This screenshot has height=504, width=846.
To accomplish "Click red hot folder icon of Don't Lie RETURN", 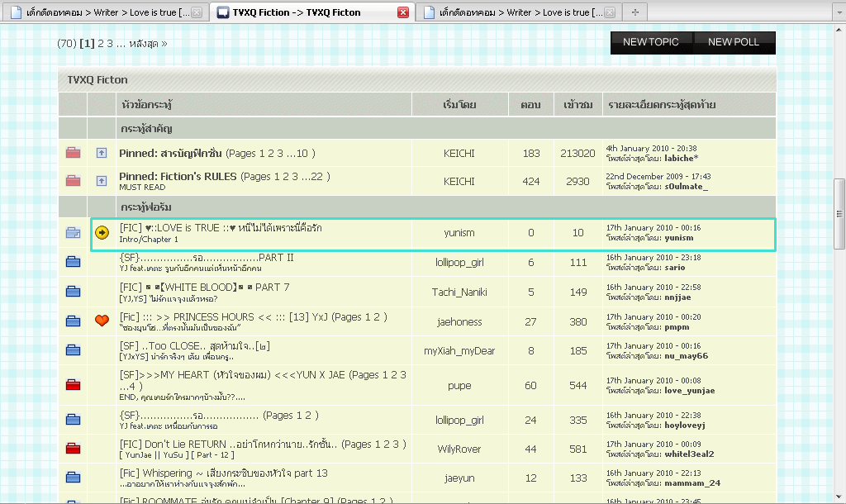I will tap(73, 449).
